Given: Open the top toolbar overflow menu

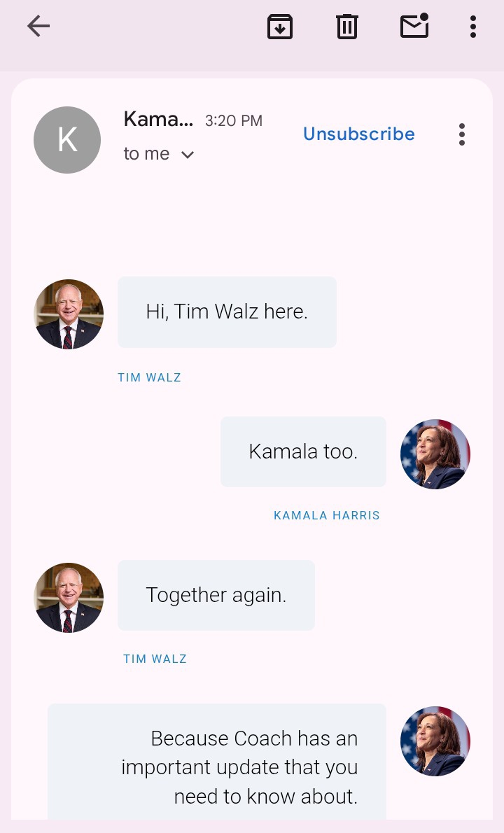Looking at the screenshot, I should click(x=472, y=27).
